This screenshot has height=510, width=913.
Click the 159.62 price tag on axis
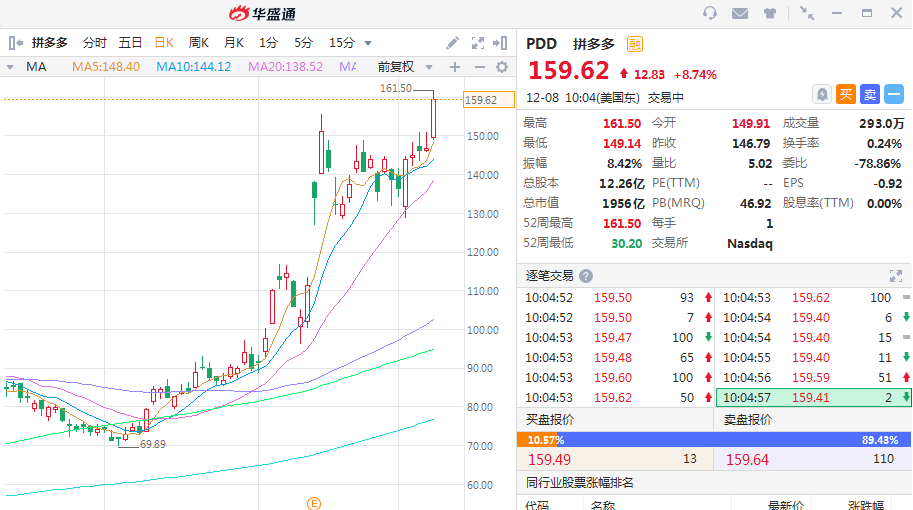489,100
